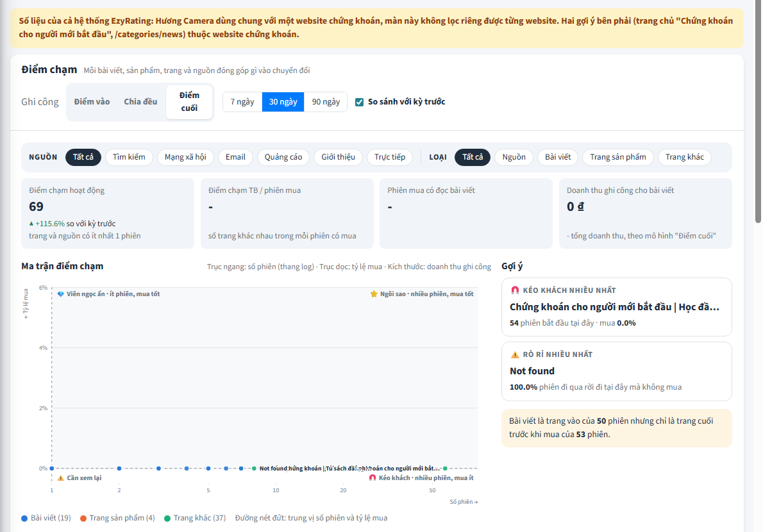Click the warning icon in "RÒ RỈ NHIỀU NHẤT" card
This screenshot has height=532, width=763.
(x=515, y=354)
